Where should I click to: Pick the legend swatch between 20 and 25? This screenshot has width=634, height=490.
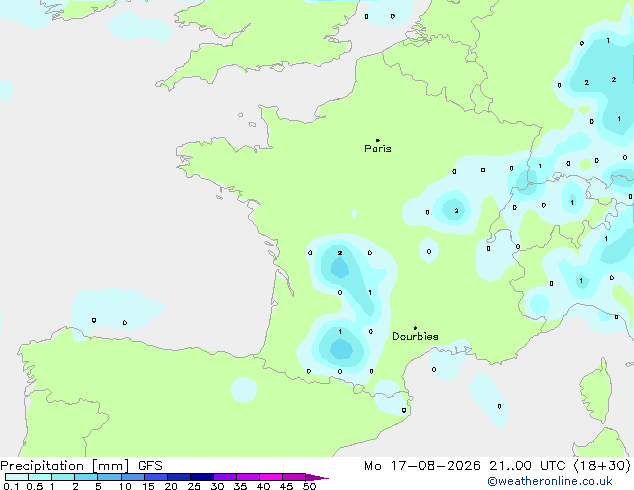click(179, 477)
